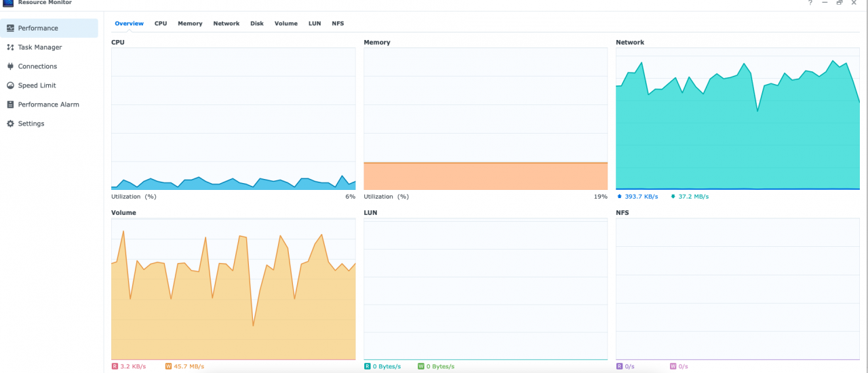Click the Performance Alarm icon
This screenshot has height=373, width=868.
pyautogui.click(x=11, y=104)
